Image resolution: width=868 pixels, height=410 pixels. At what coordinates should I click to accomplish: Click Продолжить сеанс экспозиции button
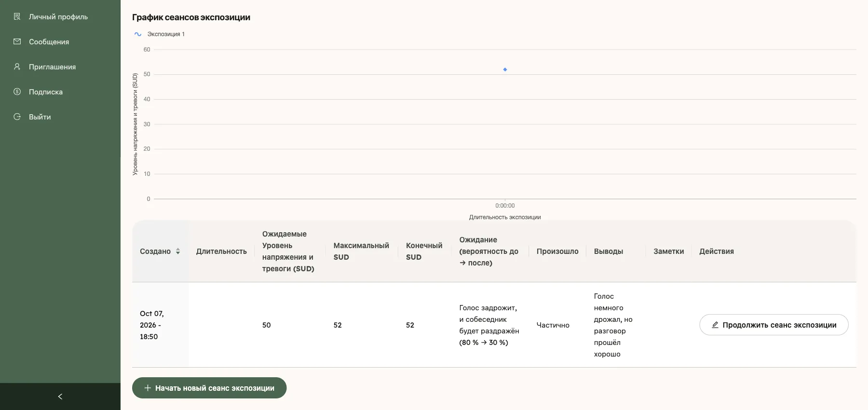coord(773,325)
